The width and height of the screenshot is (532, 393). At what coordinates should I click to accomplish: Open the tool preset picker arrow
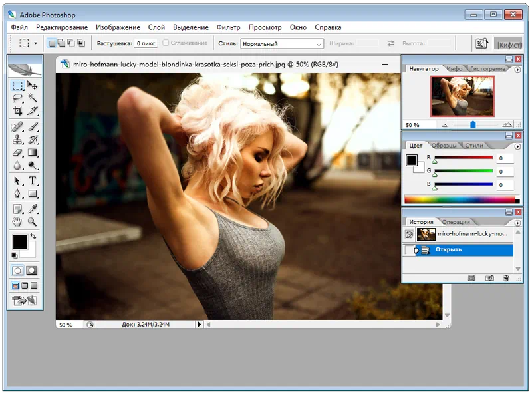tap(36, 43)
